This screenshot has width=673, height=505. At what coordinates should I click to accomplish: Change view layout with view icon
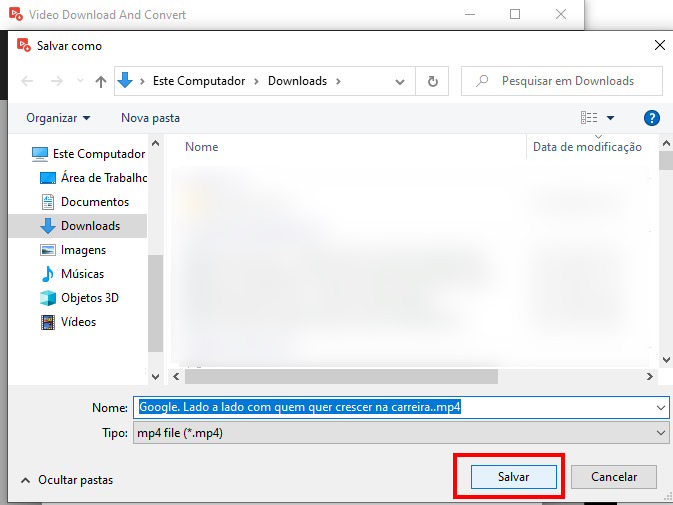pyautogui.click(x=590, y=118)
